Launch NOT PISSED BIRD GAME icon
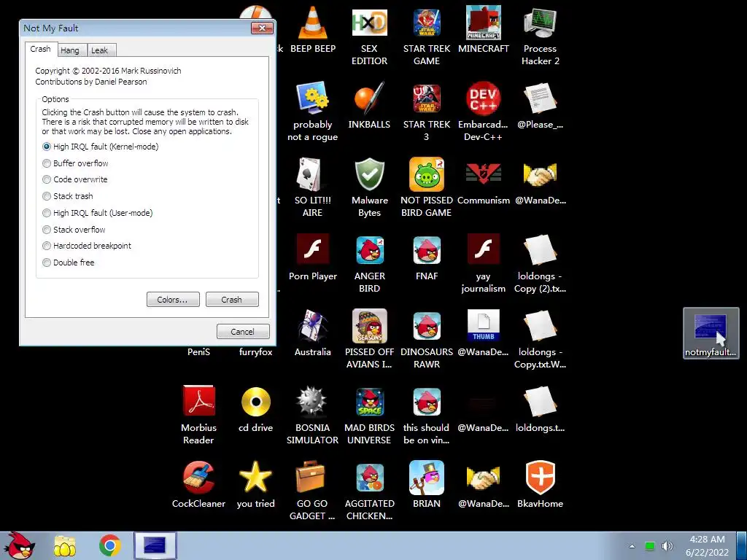The height and width of the screenshot is (560, 747). (x=426, y=187)
